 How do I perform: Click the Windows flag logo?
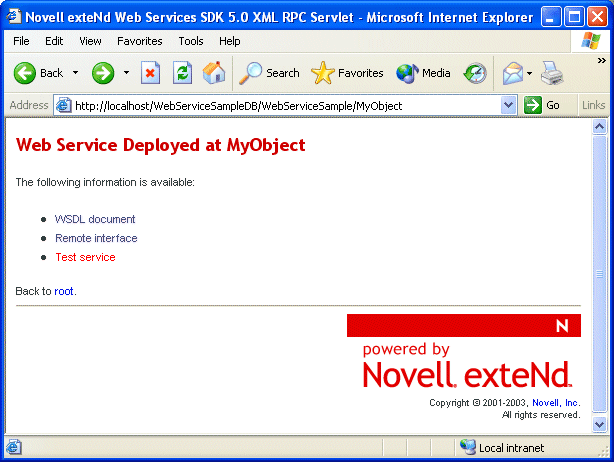tap(591, 41)
